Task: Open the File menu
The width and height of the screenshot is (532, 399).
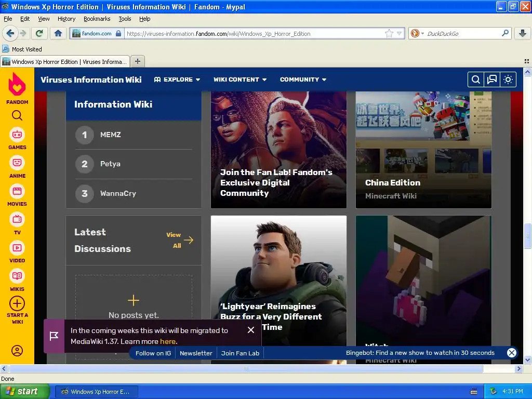Action: click(x=8, y=19)
